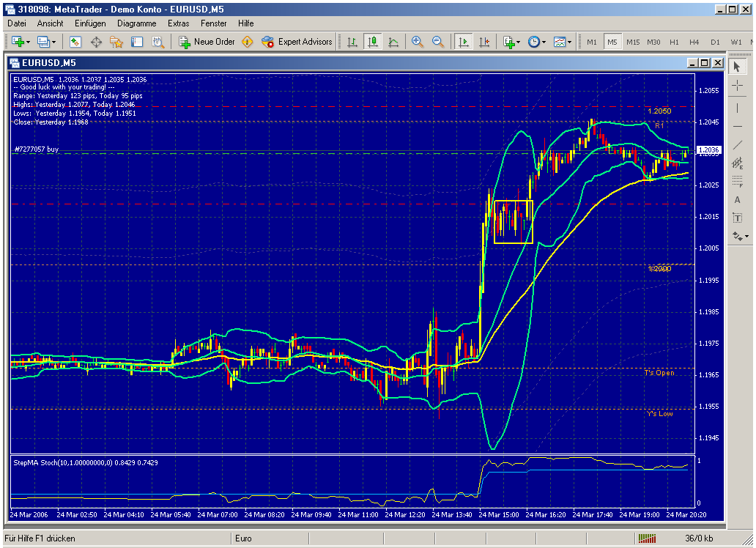Select the M15 timeframe
Screen dimensions: 756x548
[x=633, y=42]
